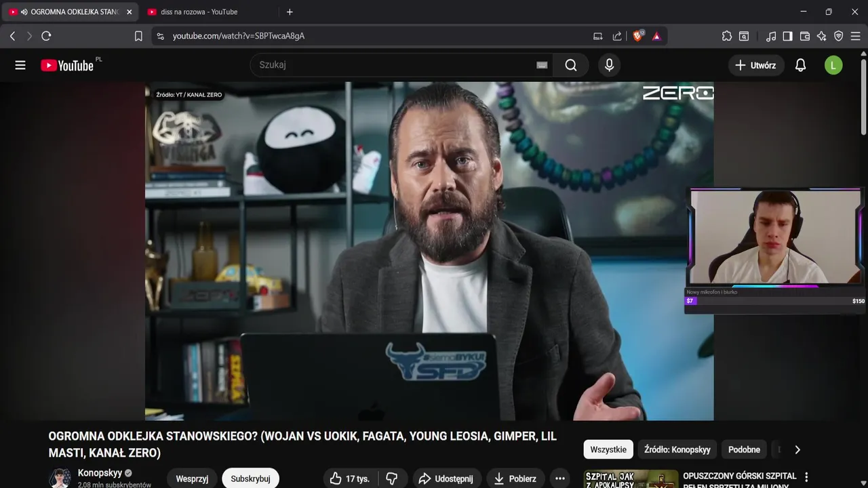Image resolution: width=868 pixels, height=488 pixels.
Task: Reload the current page
Action: click(x=46, y=36)
